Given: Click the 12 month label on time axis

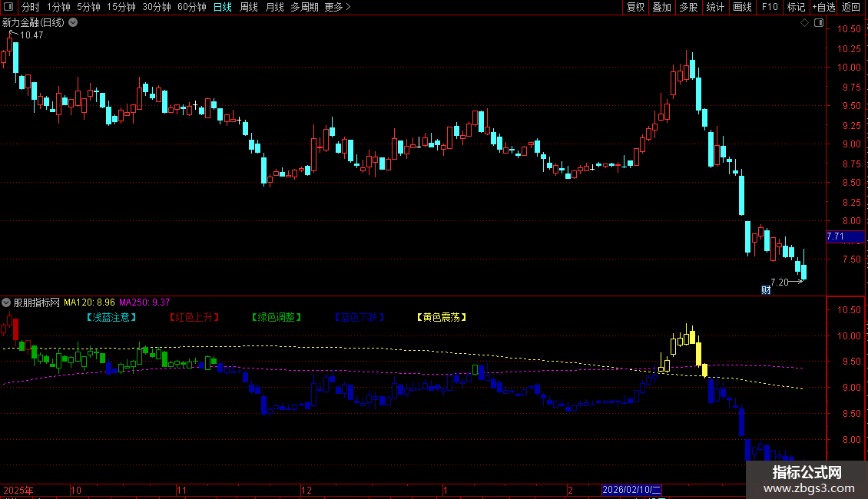Looking at the screenshot, I should point(306,490).
